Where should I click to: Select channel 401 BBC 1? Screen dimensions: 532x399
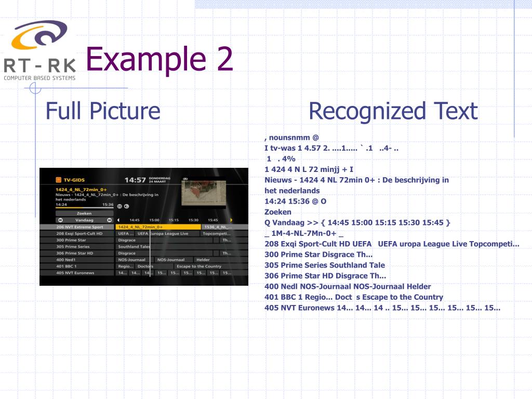[77, 266]
